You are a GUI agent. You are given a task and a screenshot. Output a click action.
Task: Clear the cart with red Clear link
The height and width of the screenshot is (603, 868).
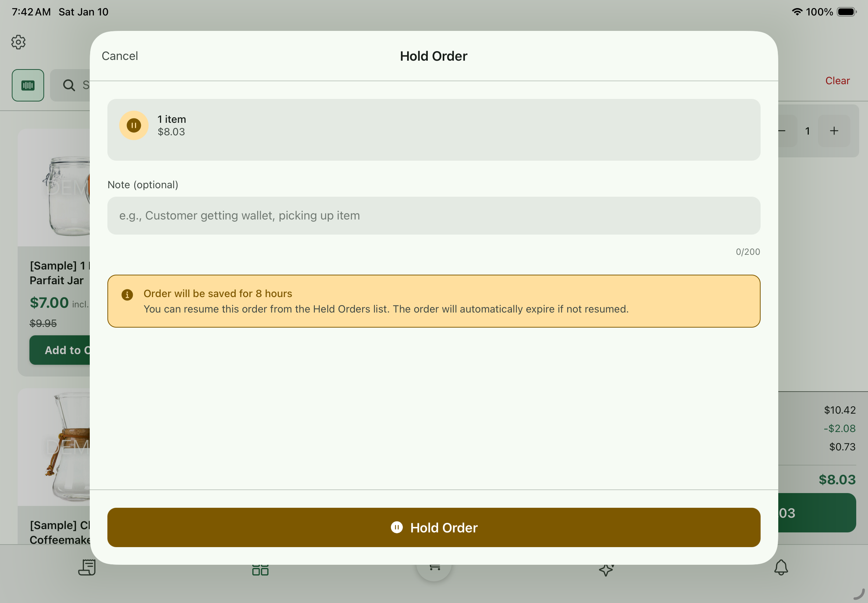(x=837, y=81)
